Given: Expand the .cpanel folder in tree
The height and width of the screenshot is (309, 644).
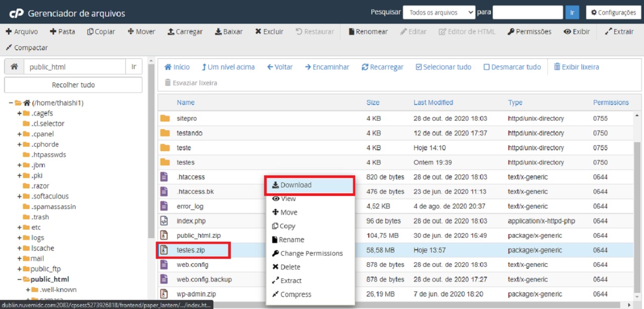Looking at the screenshot, I should point(20,134).
